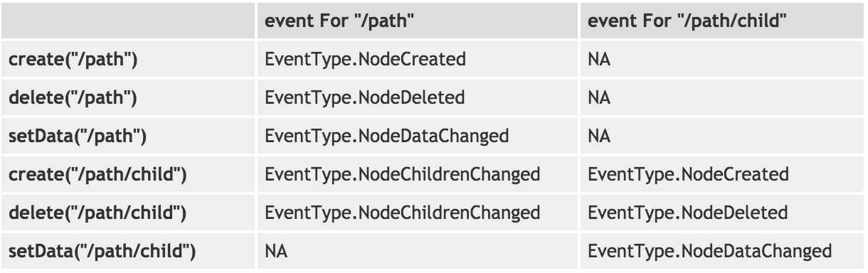This screenshot has width=868, height=273.
Task: Select the delete("/path") row label
Action: (73, 97)
